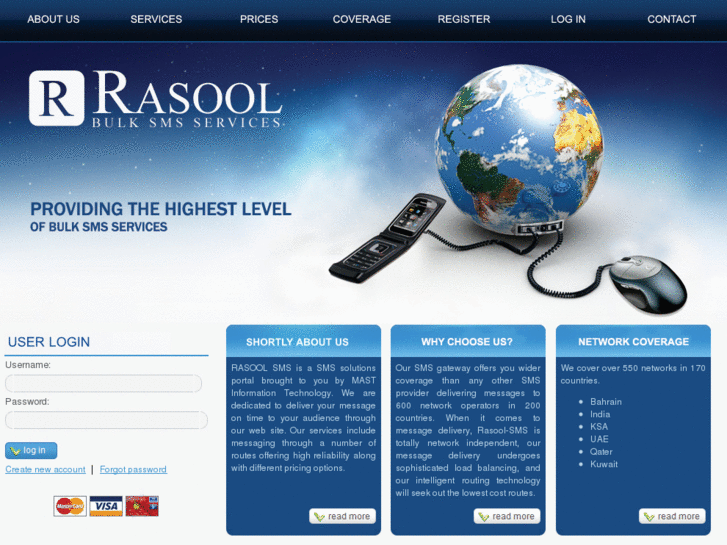Click the red payment card icon
Viewport: 727px width, 545px height.
(142, 506)
